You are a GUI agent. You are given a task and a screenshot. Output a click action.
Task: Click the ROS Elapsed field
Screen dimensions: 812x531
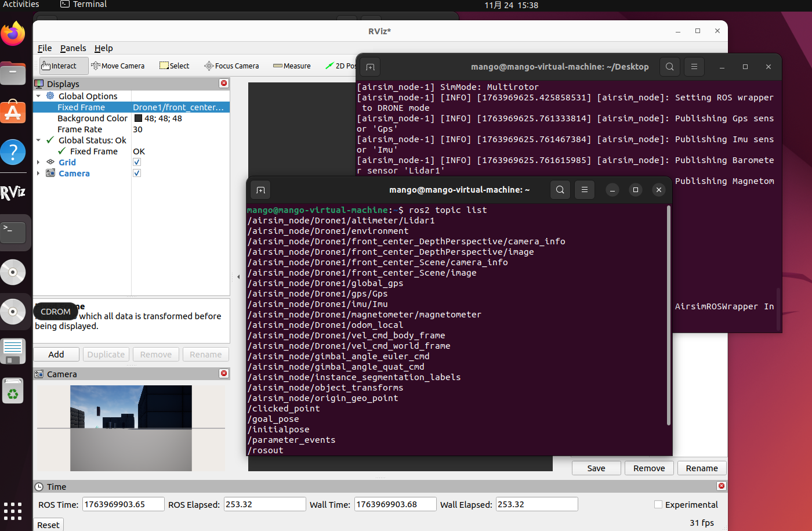[264, 504]
